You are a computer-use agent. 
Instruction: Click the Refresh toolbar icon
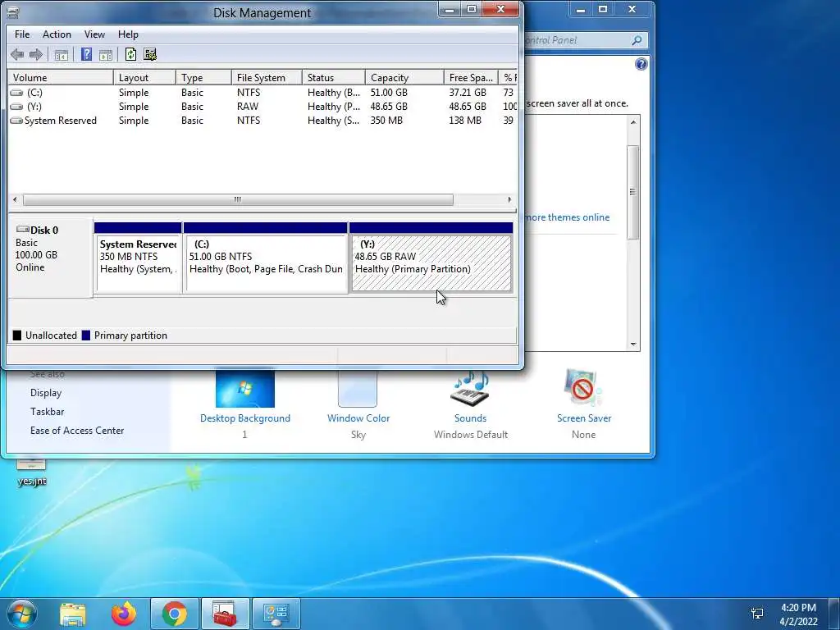[130, 54]
